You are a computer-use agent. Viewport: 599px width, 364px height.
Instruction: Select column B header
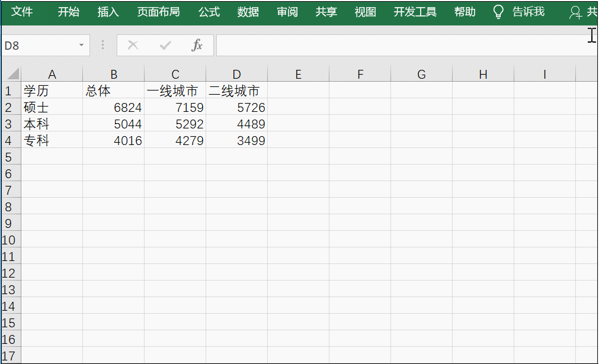(114, 74)
